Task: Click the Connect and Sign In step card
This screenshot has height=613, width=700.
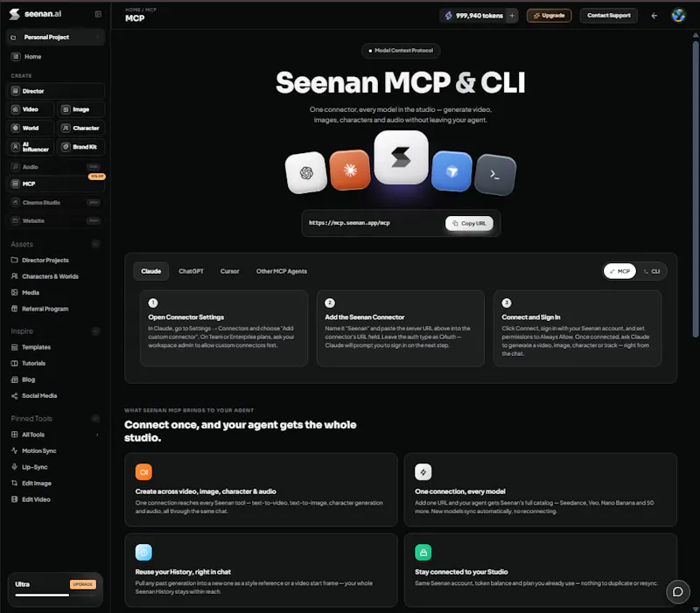Action: point(577,328)
